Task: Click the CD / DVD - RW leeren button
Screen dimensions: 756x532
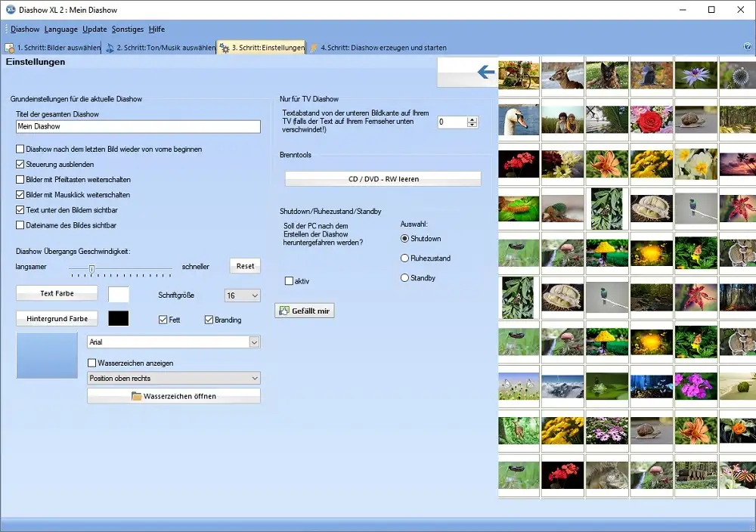Action: [383, 179]
